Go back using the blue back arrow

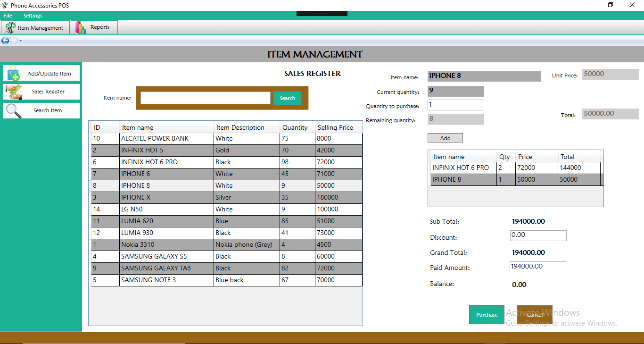pyautogui.click(x=5, y=41)
